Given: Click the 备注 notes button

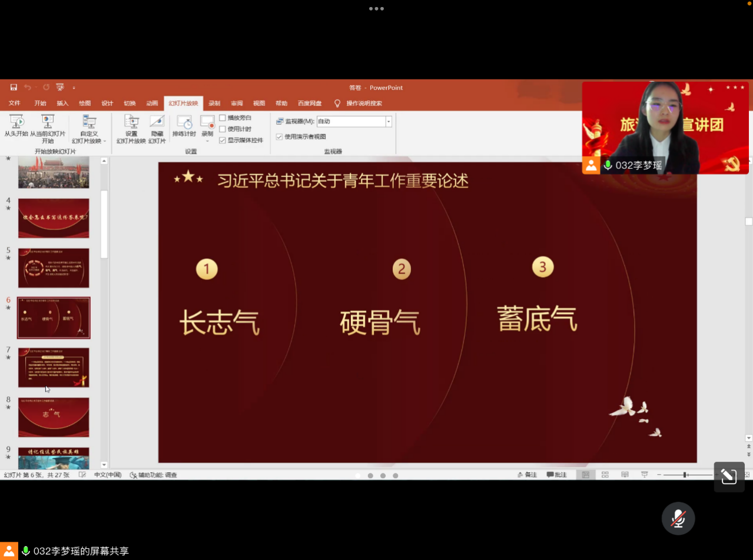Looking at the screenshot, I should (x=527, y=475).
